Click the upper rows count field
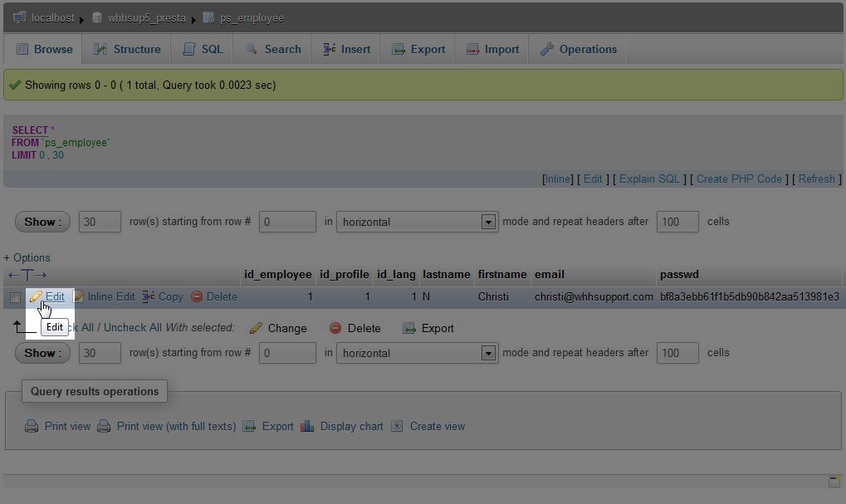Screen dimensions: 846x504 pos(100,222)
